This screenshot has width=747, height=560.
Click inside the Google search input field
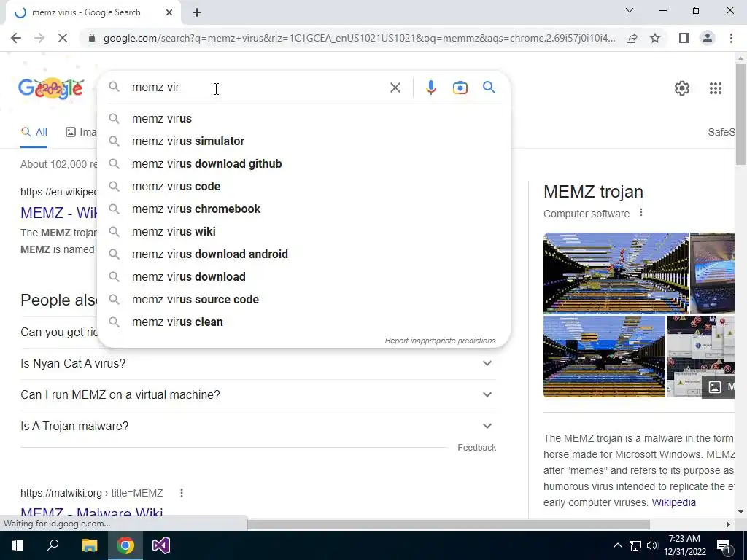tap(258, 87)
